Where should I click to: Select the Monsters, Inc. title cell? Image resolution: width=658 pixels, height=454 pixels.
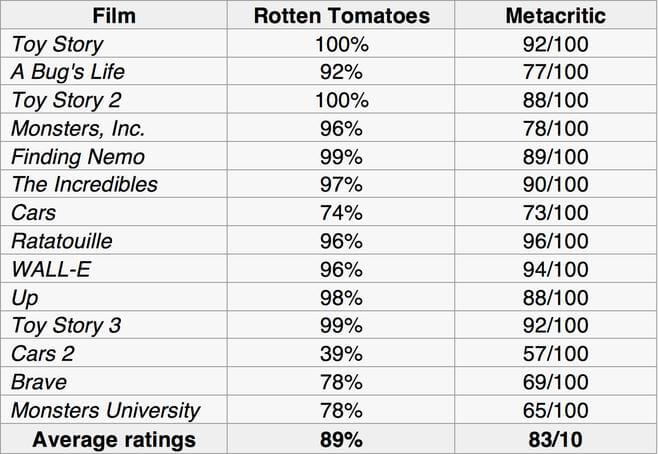pyautogui.click(x=78, y=128)
